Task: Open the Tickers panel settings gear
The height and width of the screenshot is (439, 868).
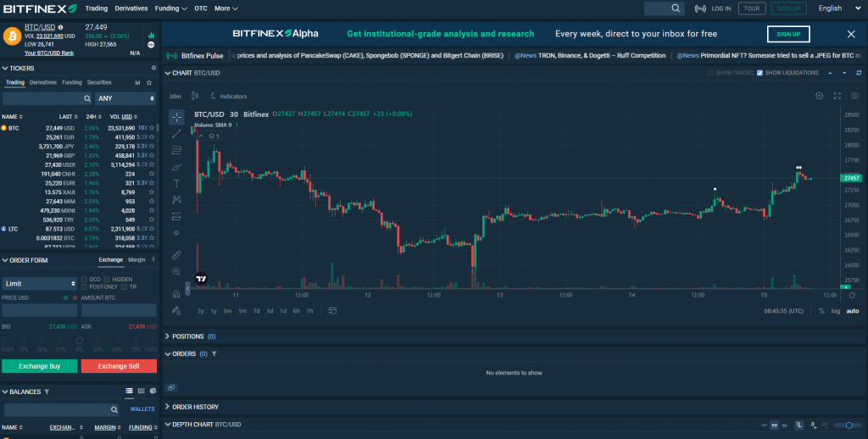Action: click(x=154, y=68)
